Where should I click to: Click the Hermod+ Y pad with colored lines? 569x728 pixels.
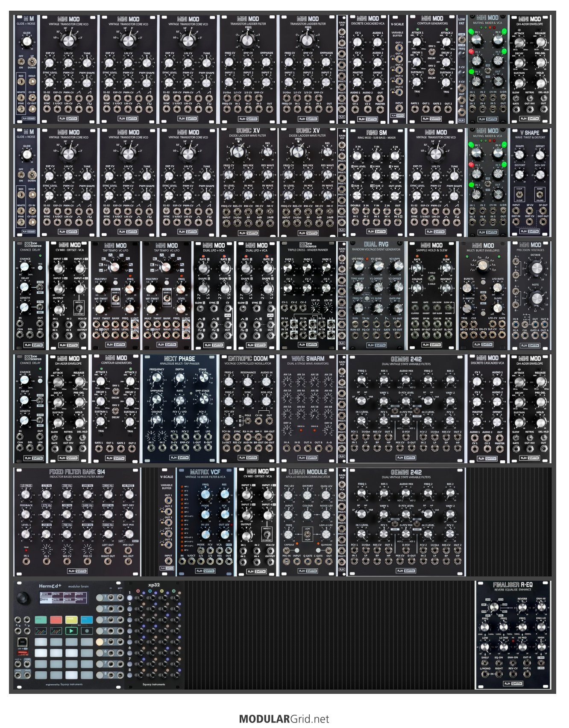coord(56,631)
